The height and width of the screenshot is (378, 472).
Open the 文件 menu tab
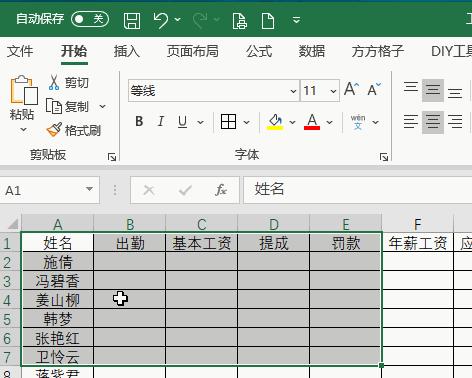point(20,51)
